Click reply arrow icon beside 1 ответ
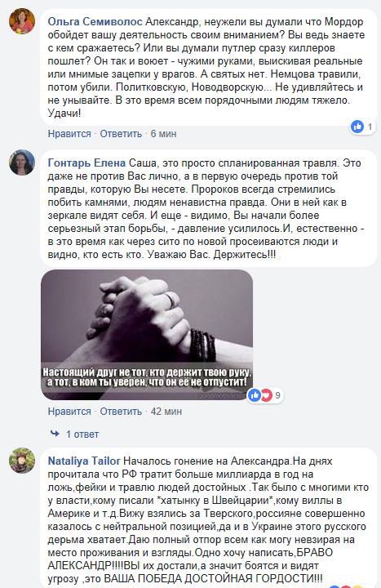This screenshot has height=588, width=381. (x=55, y=434)
